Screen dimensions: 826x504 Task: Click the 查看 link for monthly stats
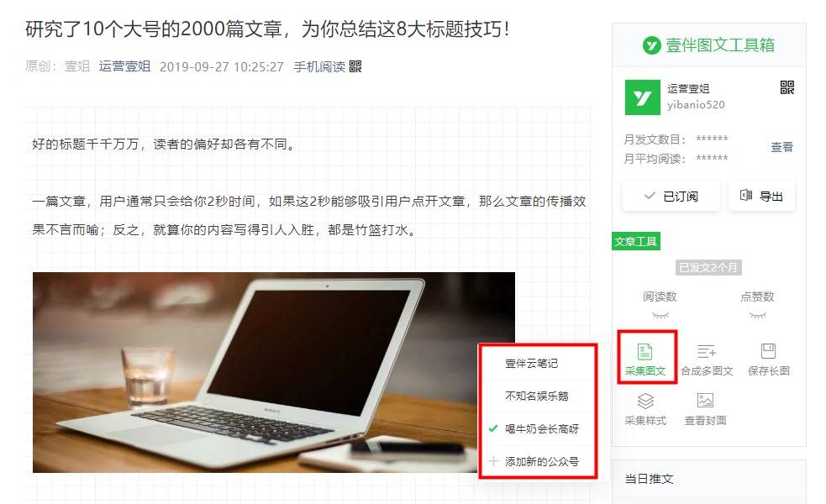pos(781,147)
